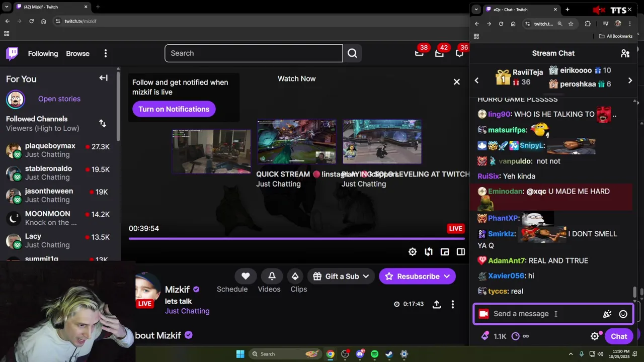
Task: Open Mizkif Schedule tab
Action: coord(232,289)
